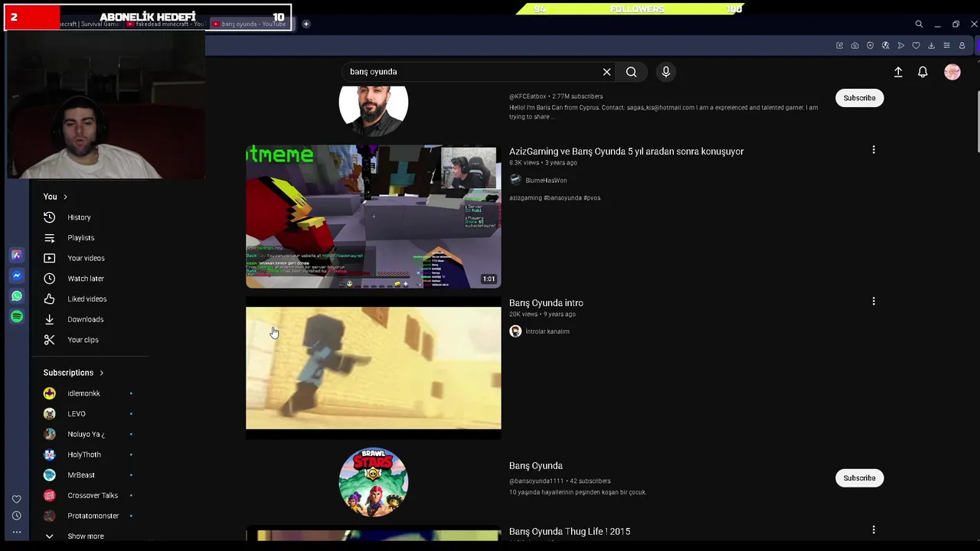Open Messenger in Opera sidebar
This screenshot has height=551, width=980.
[16, 275]
